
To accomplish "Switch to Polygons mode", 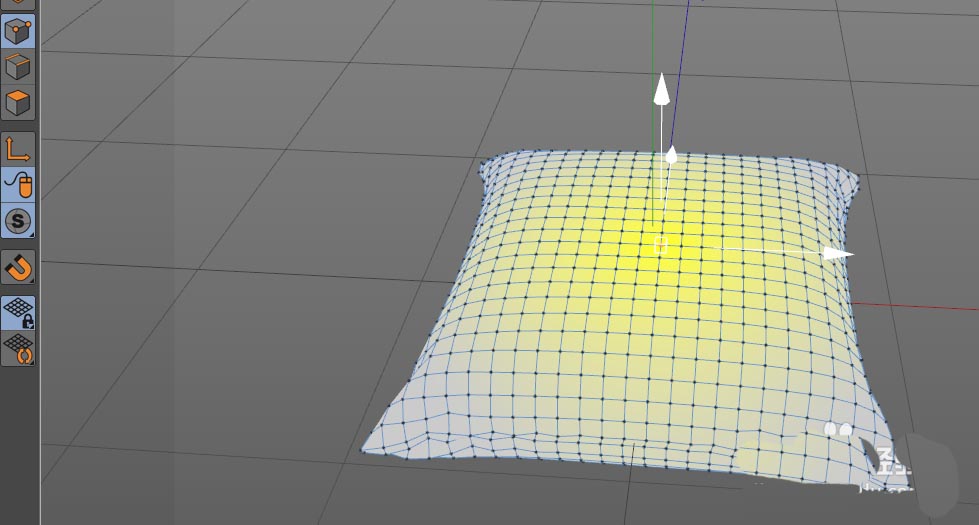I will click(18, 102).
